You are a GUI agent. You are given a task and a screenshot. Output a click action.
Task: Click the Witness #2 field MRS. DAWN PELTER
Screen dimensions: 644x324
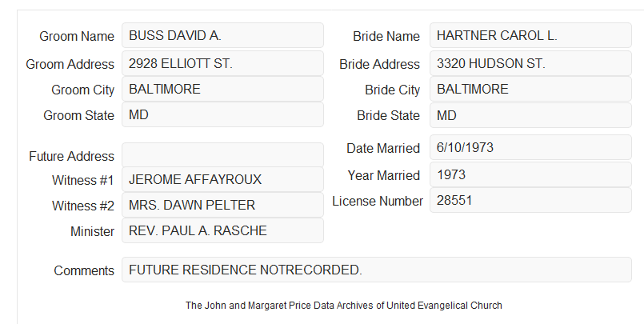coord(222,205)
